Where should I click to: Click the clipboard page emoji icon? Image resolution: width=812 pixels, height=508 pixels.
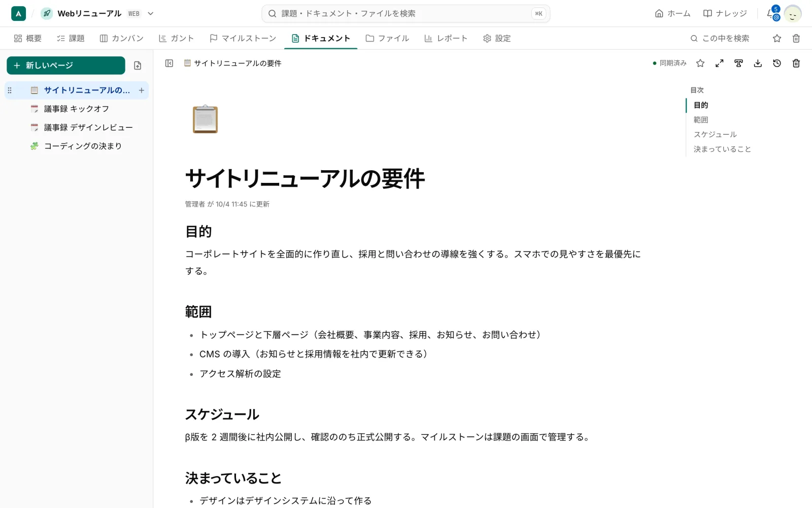click(205, 119)
